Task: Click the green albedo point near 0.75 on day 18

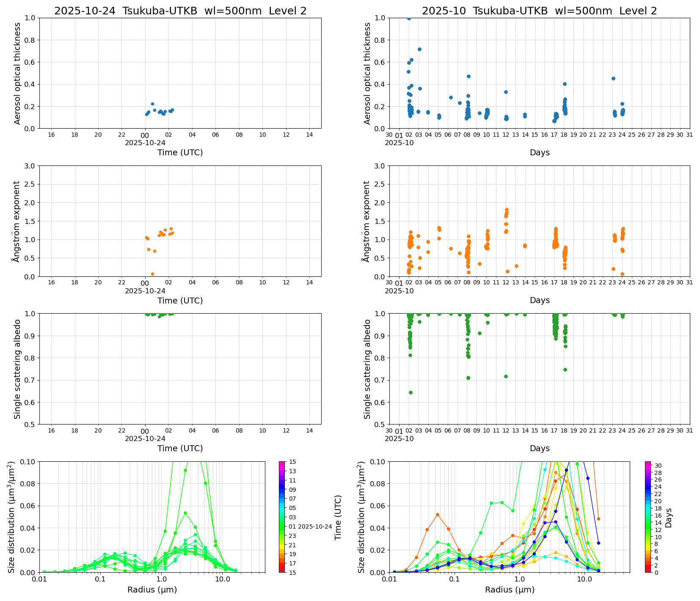Action: pos(565,369)
